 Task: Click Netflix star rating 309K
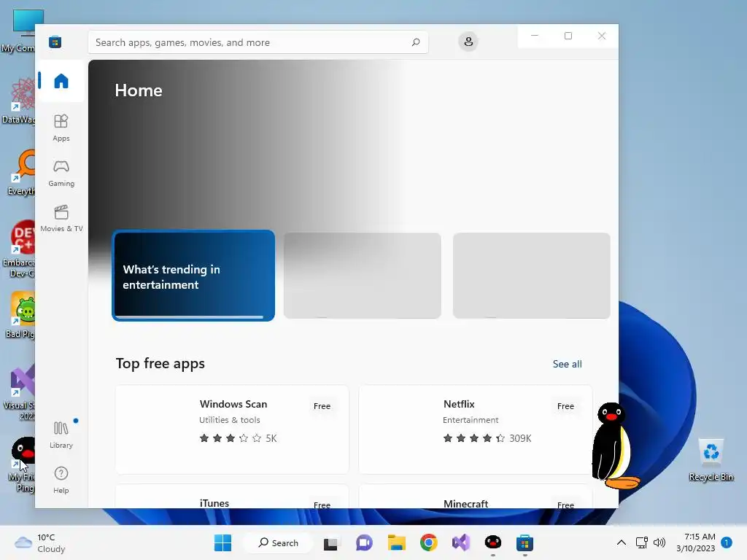pos(487,438)
